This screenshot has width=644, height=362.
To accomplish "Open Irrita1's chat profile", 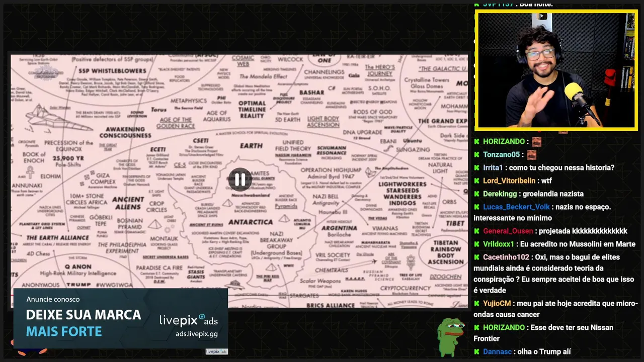I will pos(493,167).
